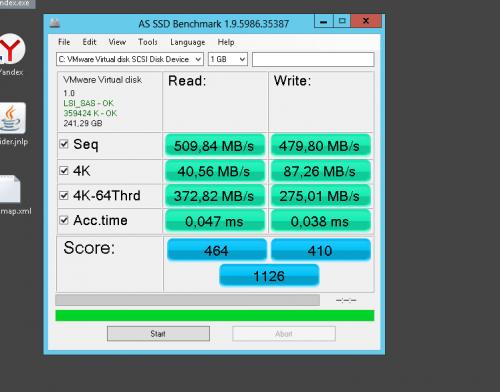Screen dimensions: 500x392
Task: Click the 4K-64Thrd read result 372,82 MB/s
Action: [x=215, y=196]
